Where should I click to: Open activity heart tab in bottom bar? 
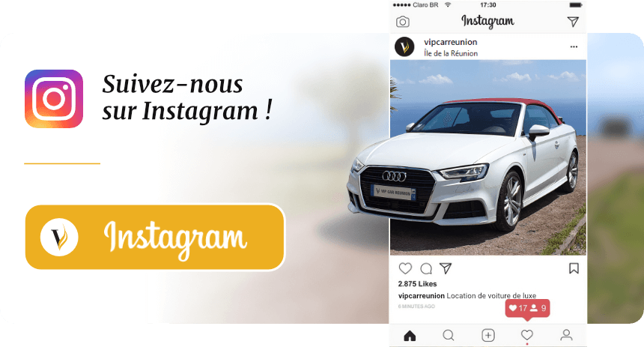(527, 335)
